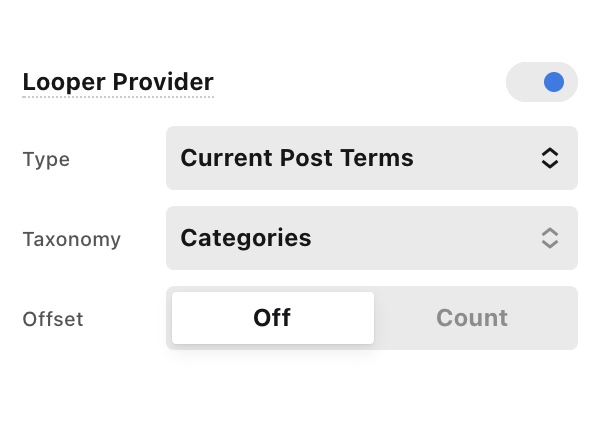Click the up-down chevron icon in Type field
Viewport: 606px width, 426px height.
pos(549,158)
